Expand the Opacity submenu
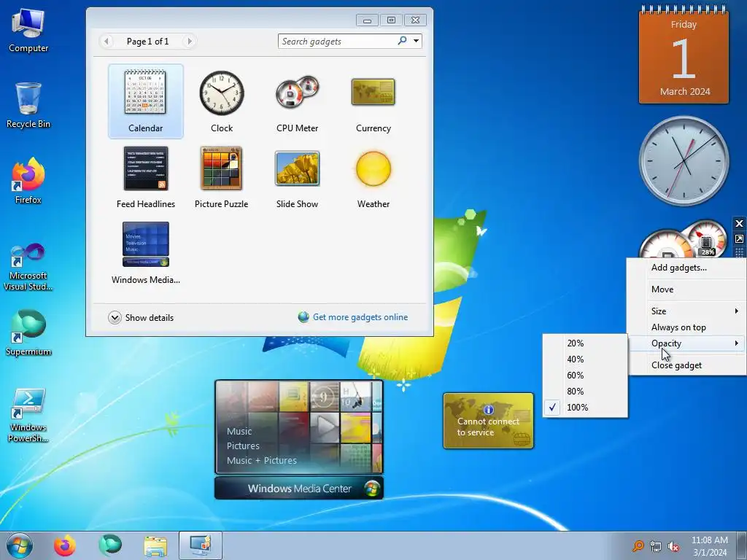 pyautogui.click(x=686, y=343)
